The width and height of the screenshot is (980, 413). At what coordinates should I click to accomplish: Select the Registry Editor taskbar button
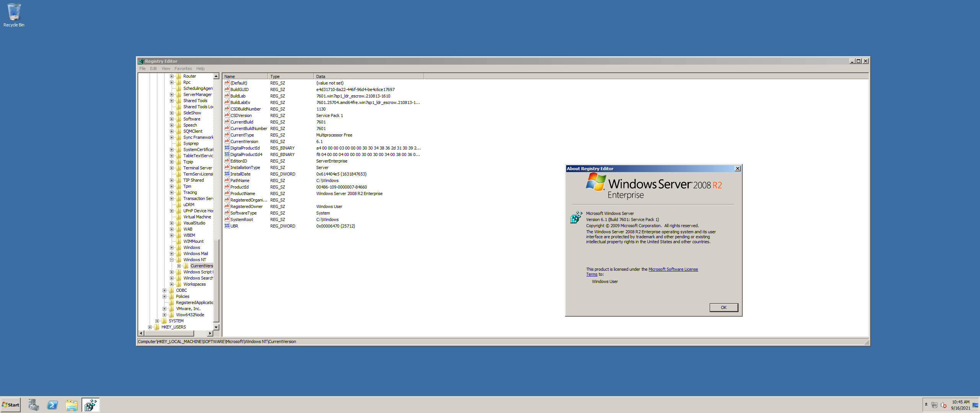click(91, 405)
